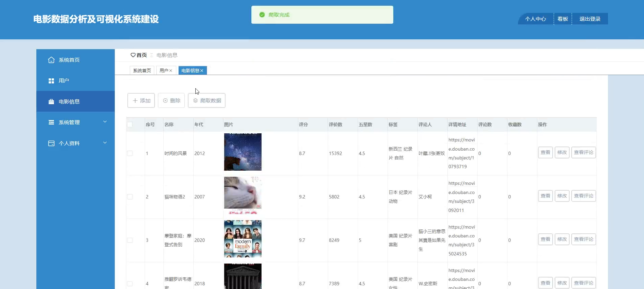Click the 添加 button

141,101
